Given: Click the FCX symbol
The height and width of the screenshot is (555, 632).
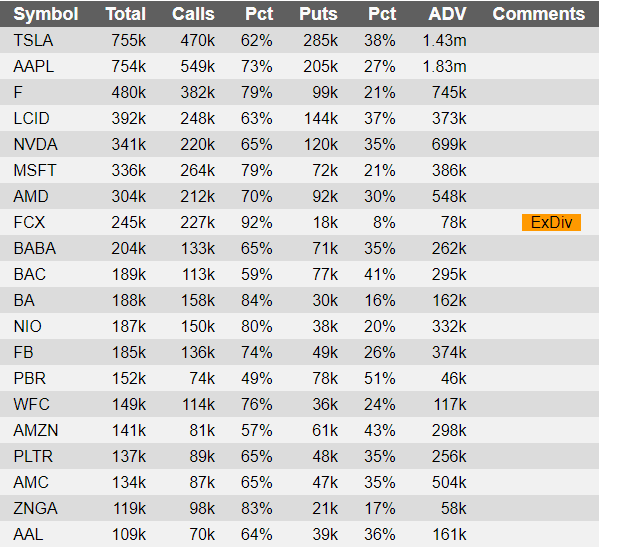Looking at the screenshot, I should pyautogui.click(x=29, y=222).
